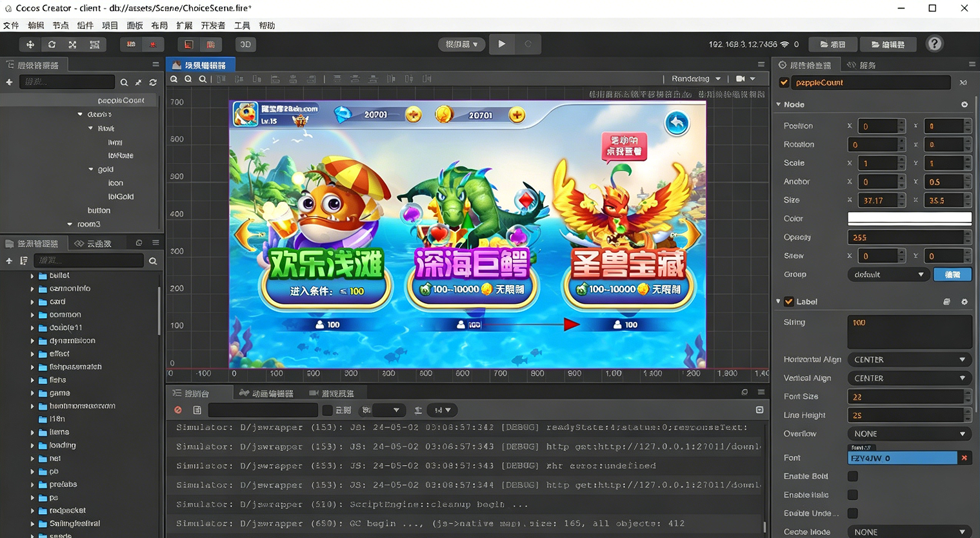The image size is (980, 538).
Task: Expand the prefabs folder
Action: pyautogui.click(x=32, y=484)
